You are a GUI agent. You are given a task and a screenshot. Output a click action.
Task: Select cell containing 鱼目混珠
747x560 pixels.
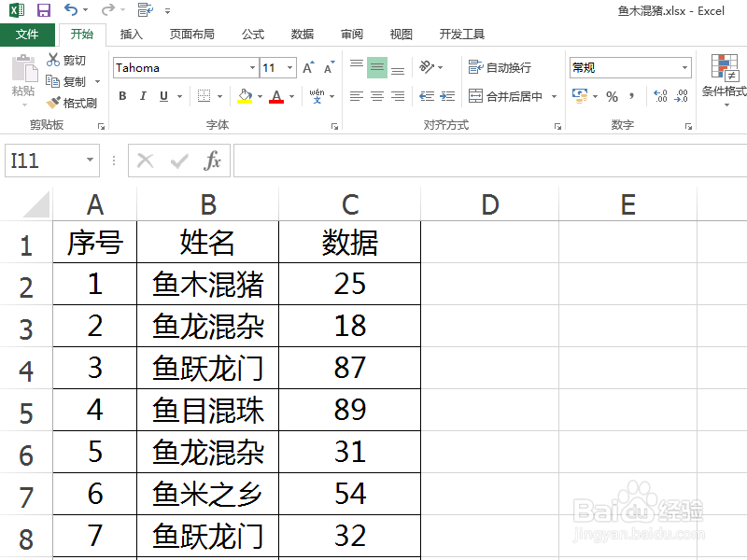207,410
